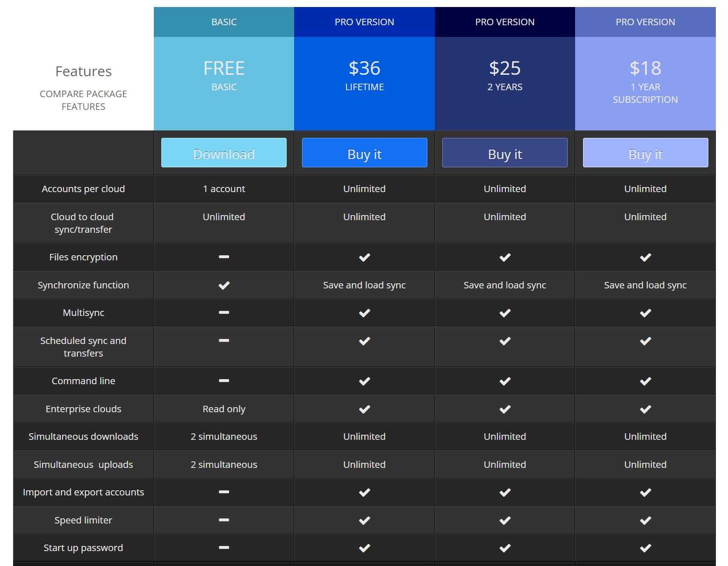Click the Speed limiter dash under Basic
The width and height of the screenshot is (728, 566).
[x=224, y=520]
